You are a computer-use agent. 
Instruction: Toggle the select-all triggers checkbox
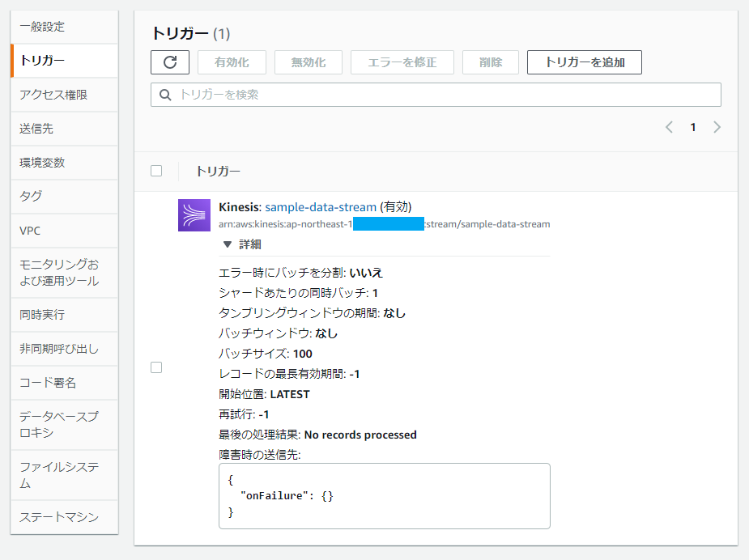pos(156,171)
